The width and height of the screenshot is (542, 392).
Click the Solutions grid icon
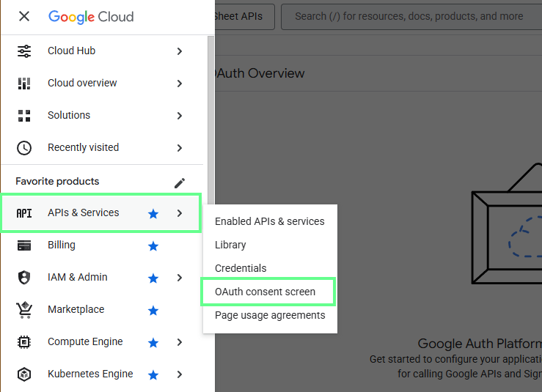tap(24, 116)
